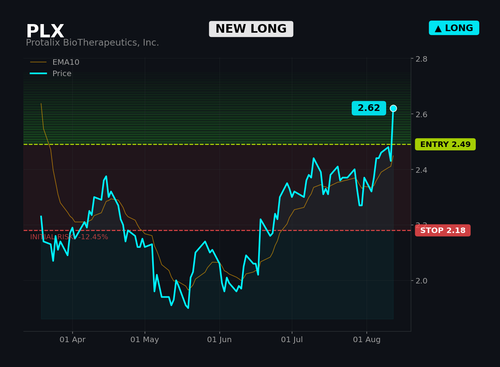Image resolution: width=500 pixels, height=367 pixels.
Task: Click the 01 Jul axis label
Action: [x=292, y=340]
